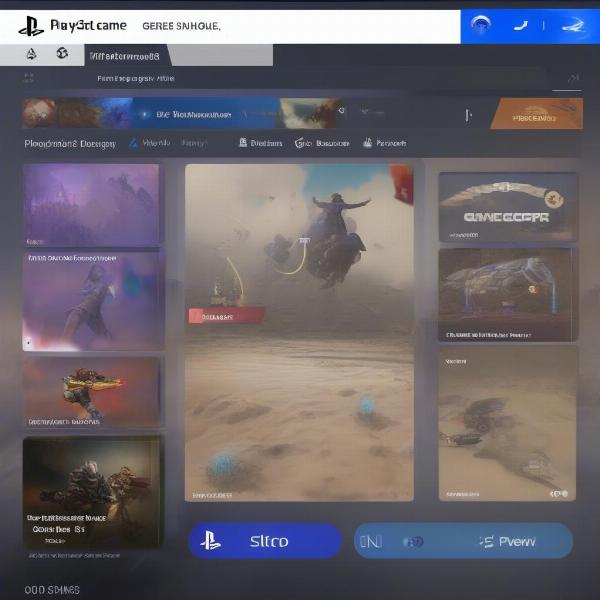Click the four-square grid icon below tabs
600x600 pixels.
29,78
